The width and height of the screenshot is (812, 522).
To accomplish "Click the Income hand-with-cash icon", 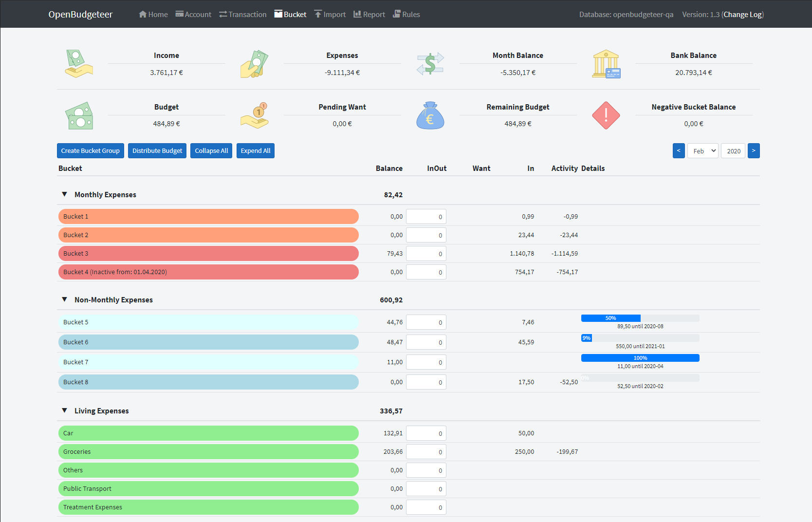I will pos(79,64).
